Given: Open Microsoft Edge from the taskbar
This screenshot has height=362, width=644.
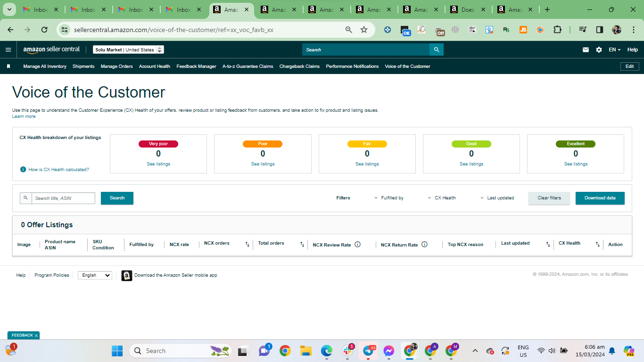Looking at the screenshot, I should click(x=326, y=351).
